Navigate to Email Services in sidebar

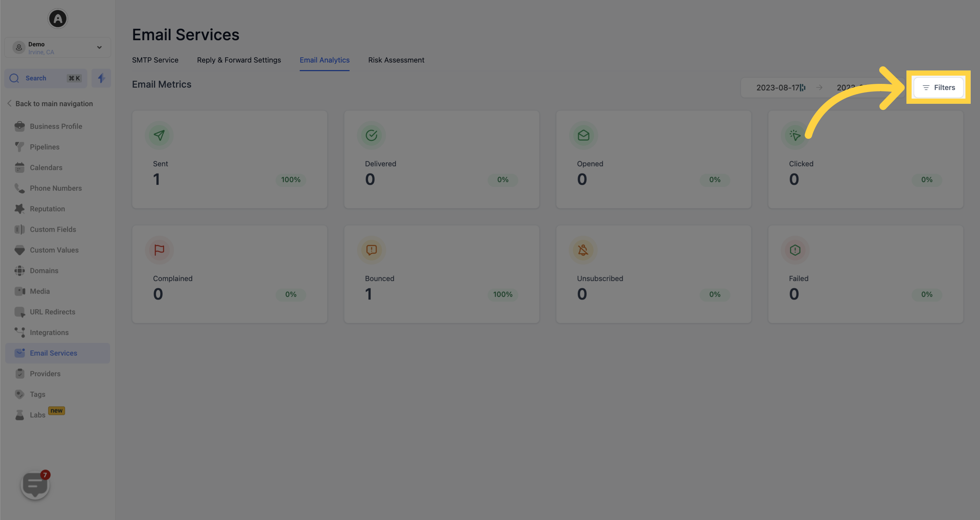(53, 353)
